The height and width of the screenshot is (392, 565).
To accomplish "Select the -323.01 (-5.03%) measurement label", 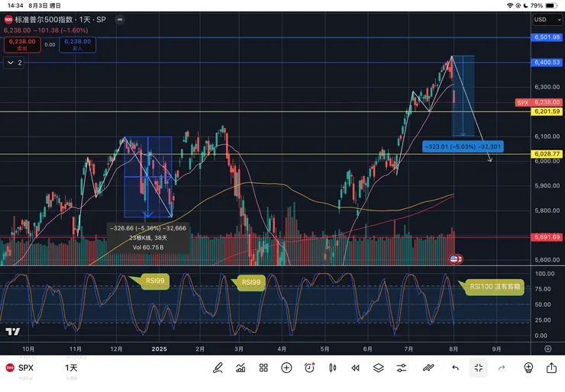I will point(463,146).
